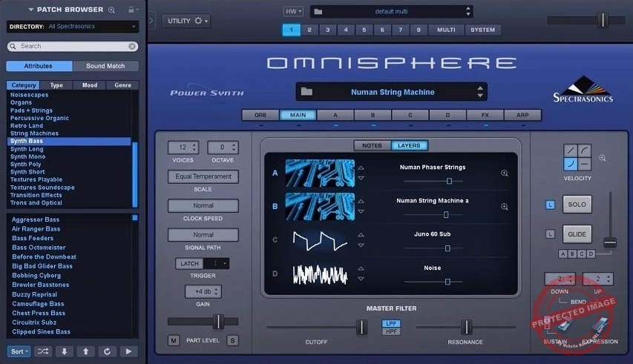
Task: Zoom into layer A Numan Phaser Strings
Action: tap(504, 173)
